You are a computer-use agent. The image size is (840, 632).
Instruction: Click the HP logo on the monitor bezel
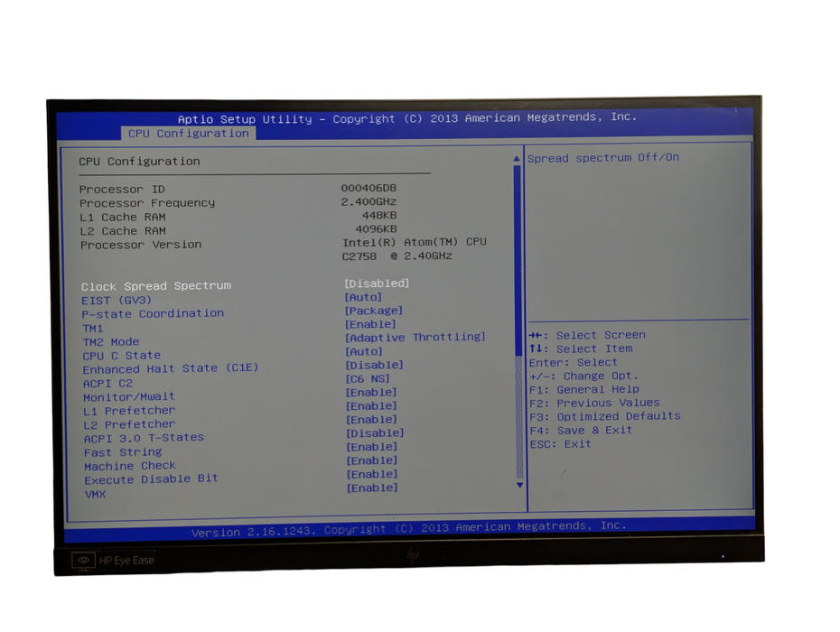[x=413, y=554]
